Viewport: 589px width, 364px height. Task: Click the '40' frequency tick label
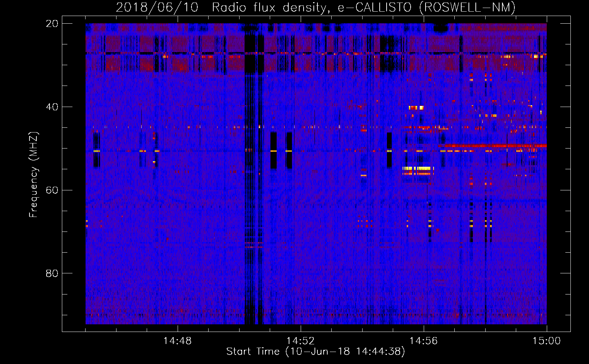pyautogui.click(x=52, y=107)
